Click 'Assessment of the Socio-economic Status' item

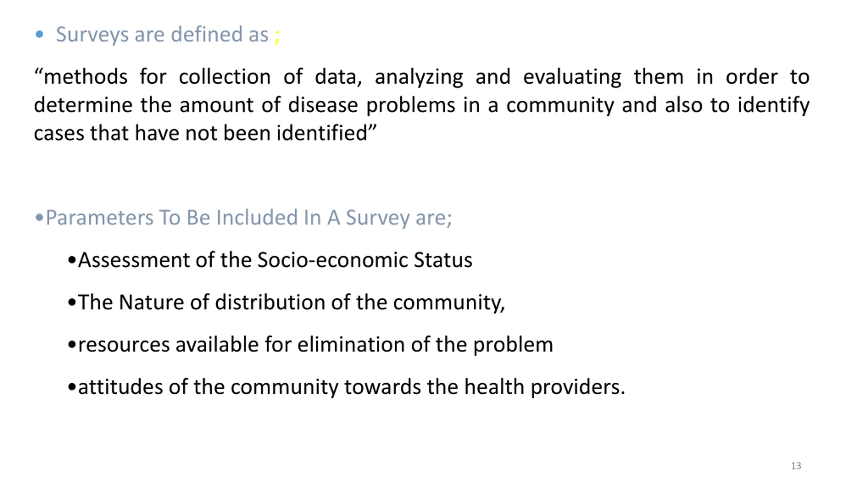click(x=275, y=260)
